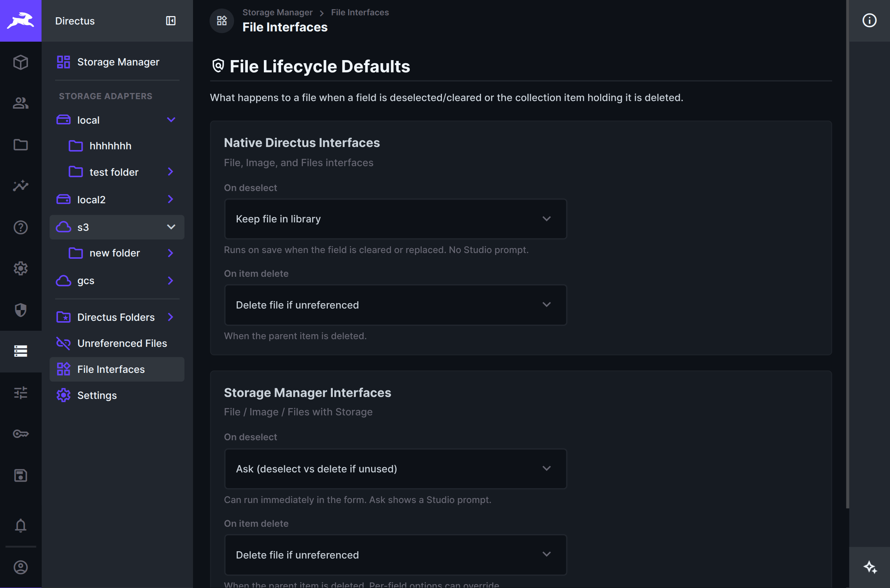Collapse the navigation sidebar toggle icon
The image size is (890, 588).
pyautogui.click(x=170, y=21)
